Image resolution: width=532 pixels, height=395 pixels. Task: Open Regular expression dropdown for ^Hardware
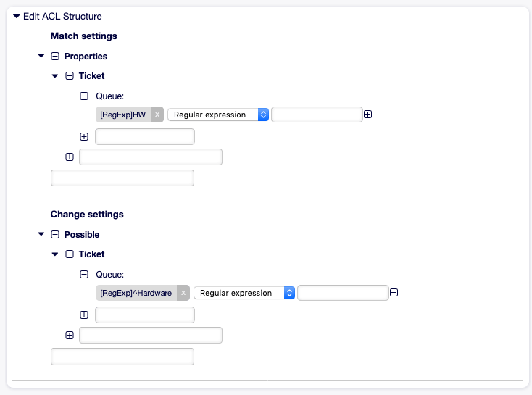click(x=244, y=293)
